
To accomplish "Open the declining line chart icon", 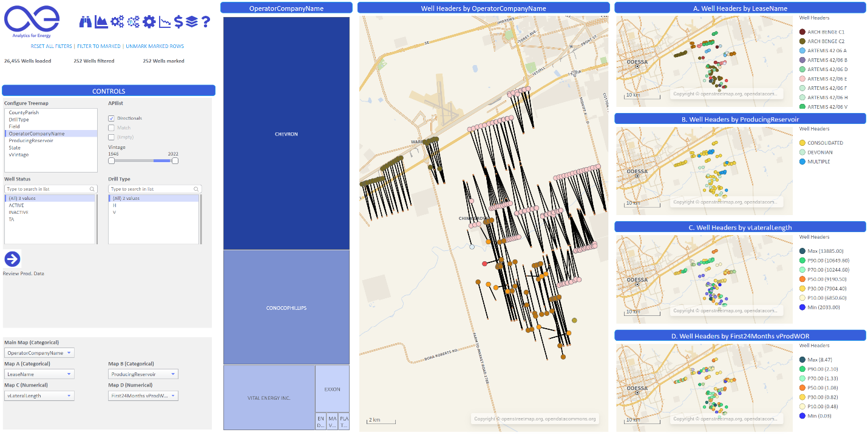I will [165, 22].
